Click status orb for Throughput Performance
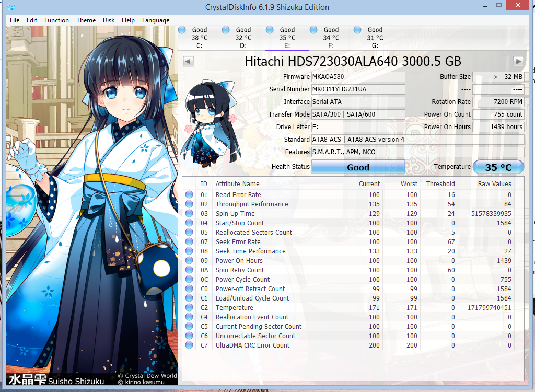Image resolution: width=535 pixels, height=392 pixels. pos(189,204)
